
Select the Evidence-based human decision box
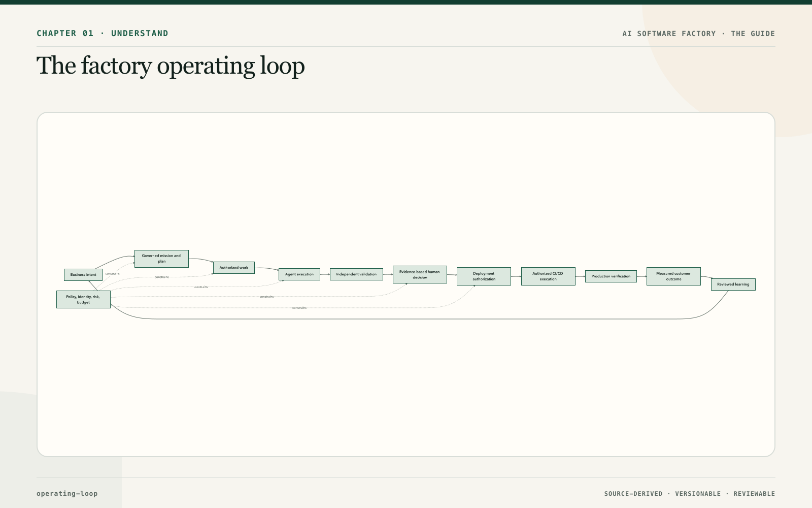click(420, 274)
